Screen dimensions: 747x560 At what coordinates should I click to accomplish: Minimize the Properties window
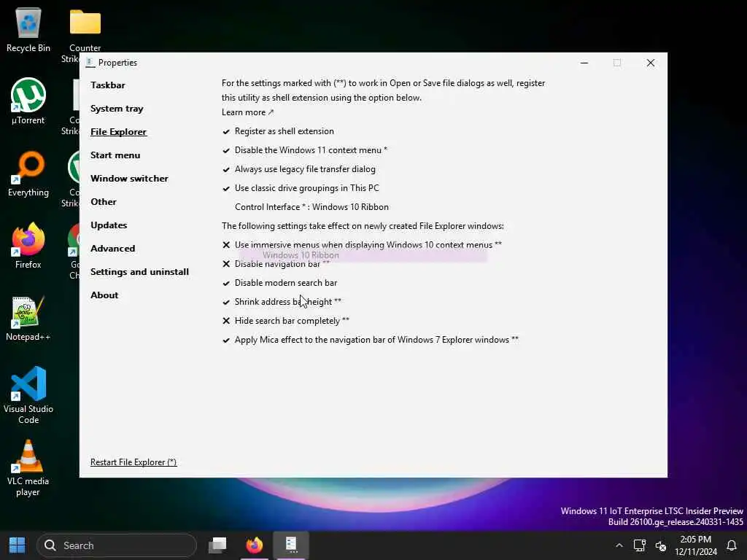point(584,63)
